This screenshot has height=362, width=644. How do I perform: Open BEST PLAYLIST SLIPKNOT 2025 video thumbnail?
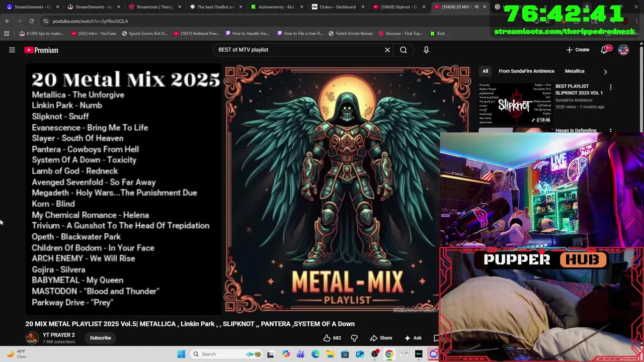515,104
